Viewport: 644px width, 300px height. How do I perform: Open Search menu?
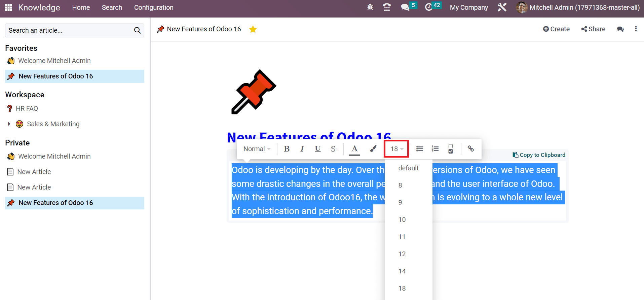tap(112, 7)
